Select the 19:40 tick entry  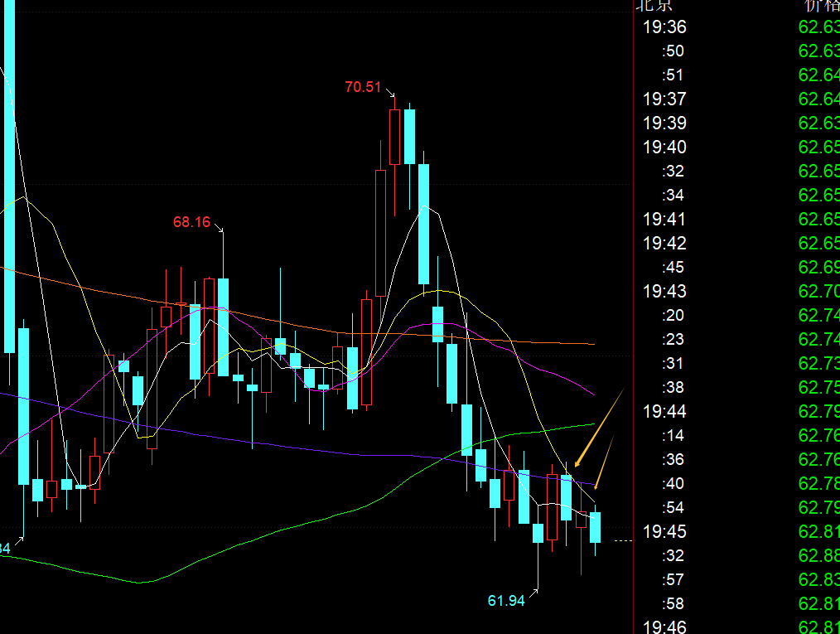664,148
